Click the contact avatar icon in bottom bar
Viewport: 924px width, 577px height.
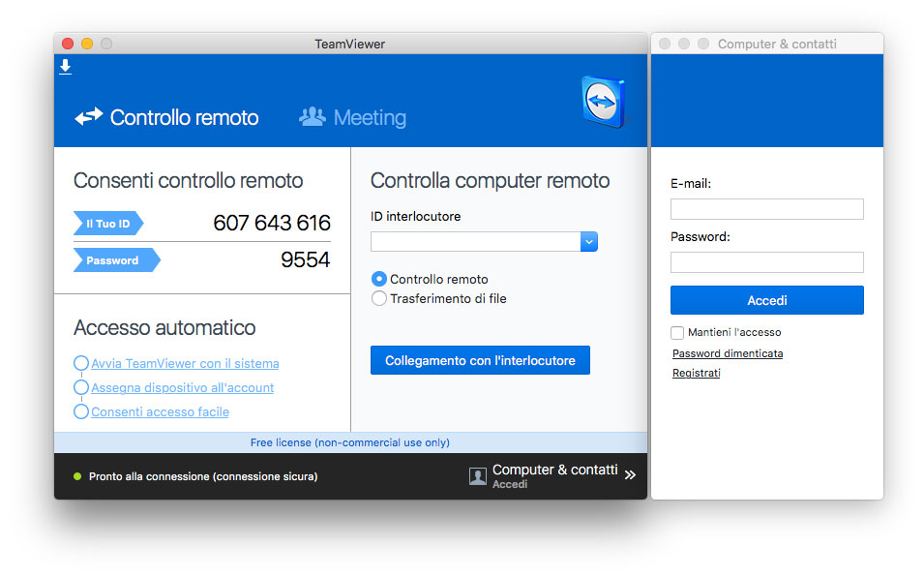[477, 475]
